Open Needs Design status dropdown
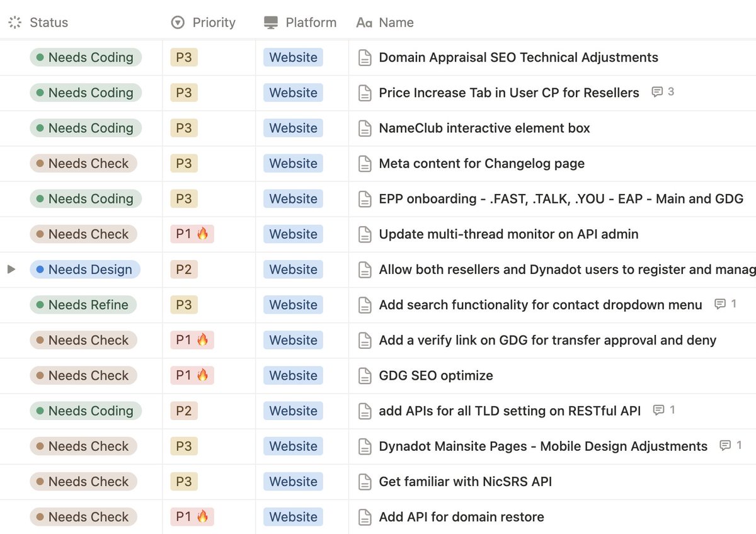The width and height of the screenshot is (756, 534). (85, 270)
